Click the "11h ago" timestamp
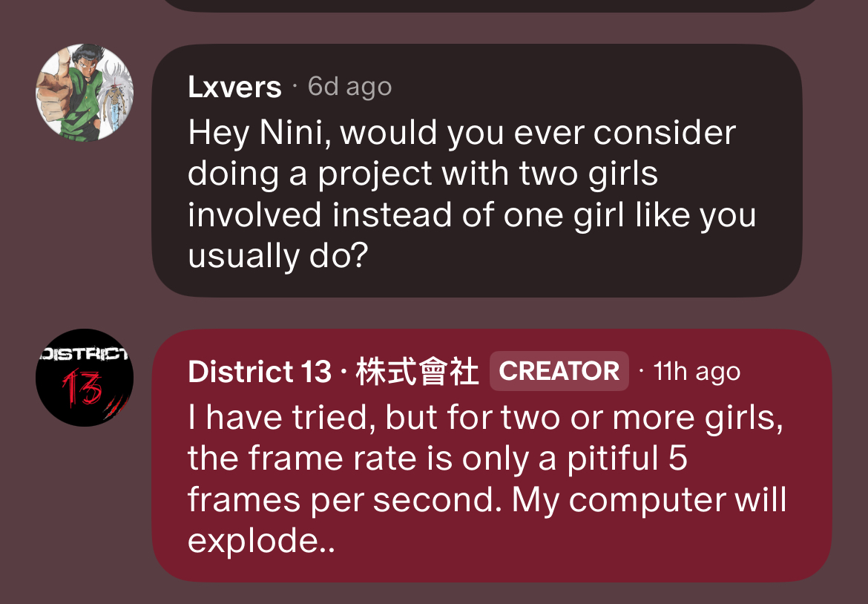The height and width of the screenshot is (604, 868). click(x=697, y=372)
